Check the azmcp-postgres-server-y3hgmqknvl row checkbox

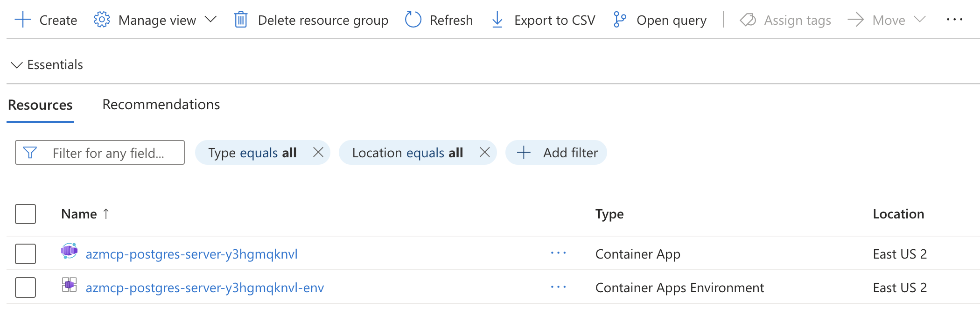click(26, 254)
